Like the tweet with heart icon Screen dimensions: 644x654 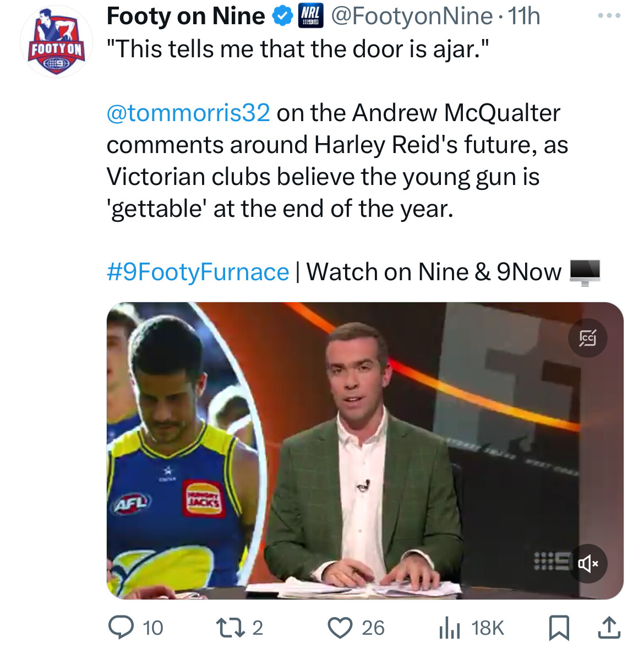340,628
